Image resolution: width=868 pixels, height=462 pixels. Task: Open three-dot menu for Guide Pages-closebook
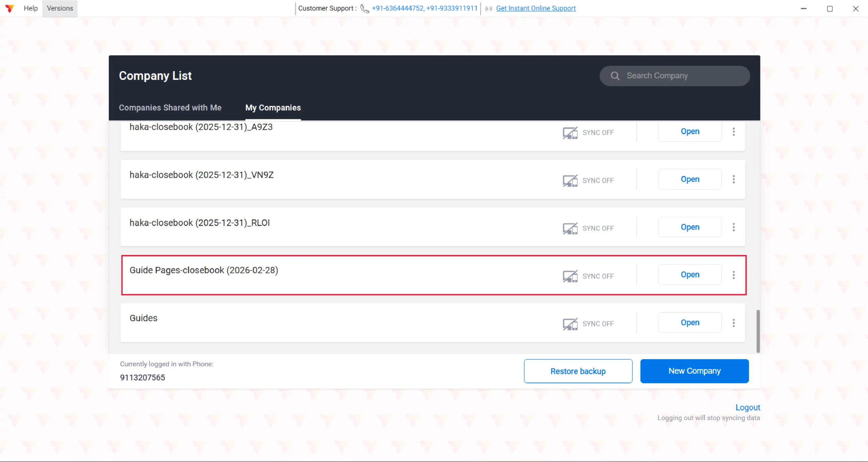point(734,275)
